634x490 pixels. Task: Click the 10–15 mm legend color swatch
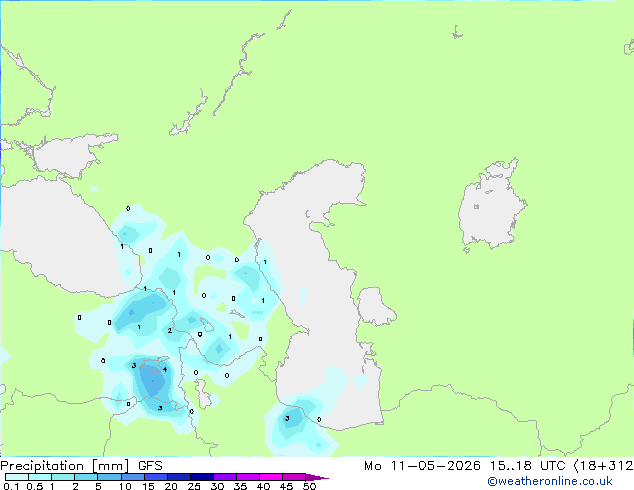[x=132, y=477]
